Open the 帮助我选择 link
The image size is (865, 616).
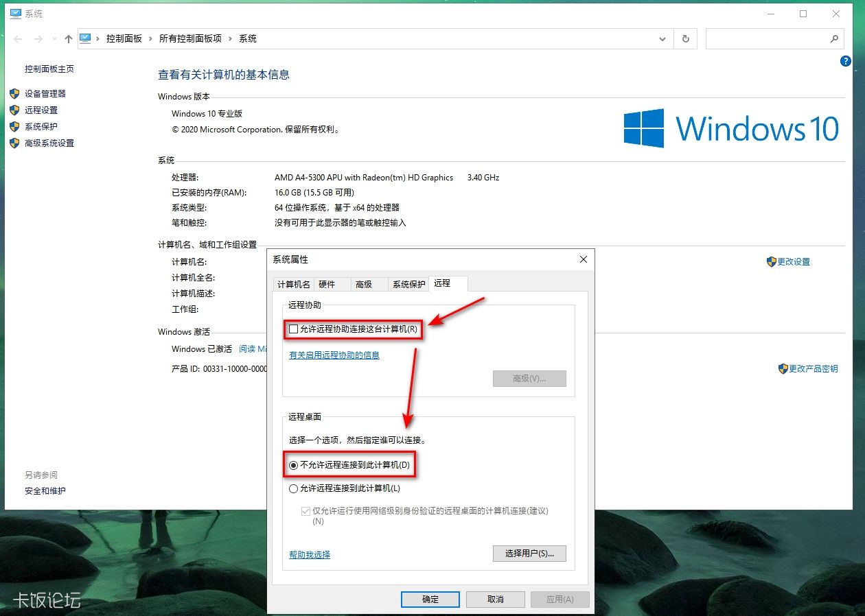coord(310,555)
